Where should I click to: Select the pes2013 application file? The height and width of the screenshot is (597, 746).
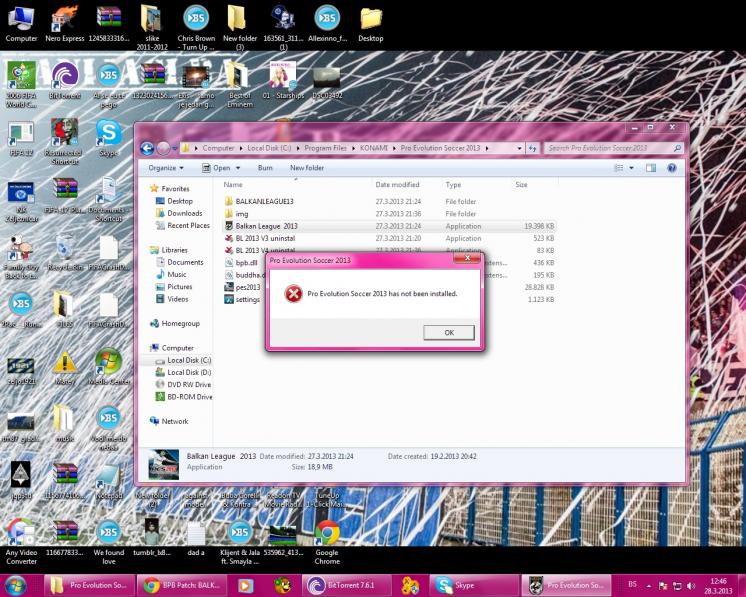tap(242, 287)
